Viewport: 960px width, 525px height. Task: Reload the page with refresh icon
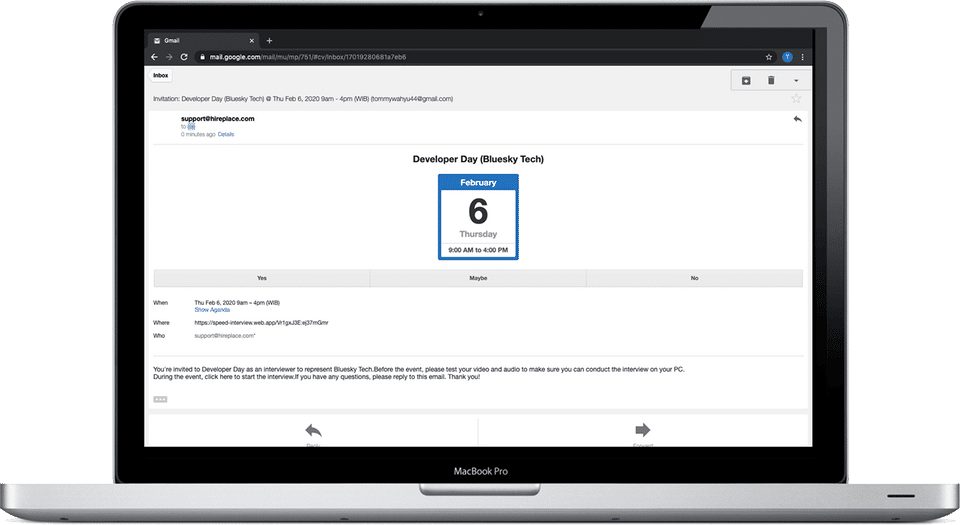pos(184,57)
